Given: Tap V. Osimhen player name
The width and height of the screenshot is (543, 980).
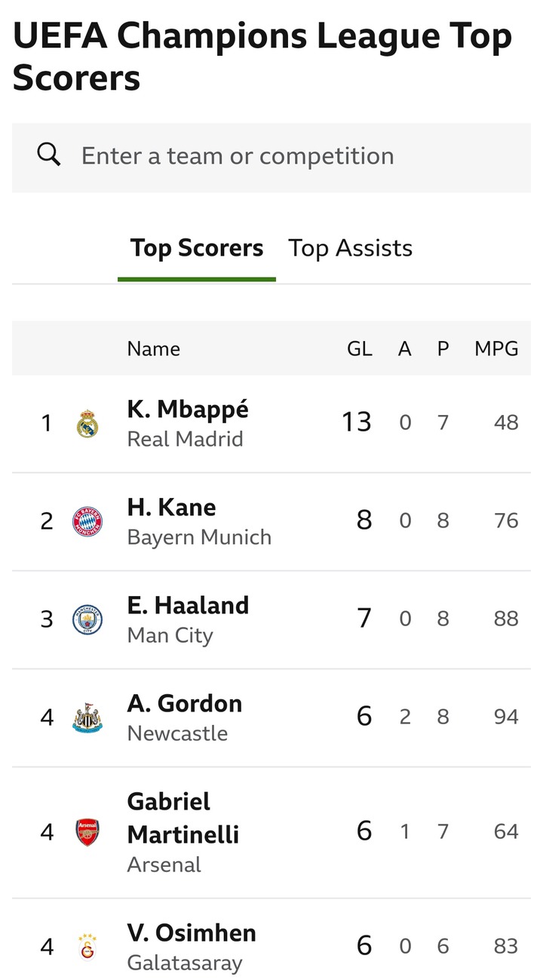Looking at the screenshot, I should point(192,933).
